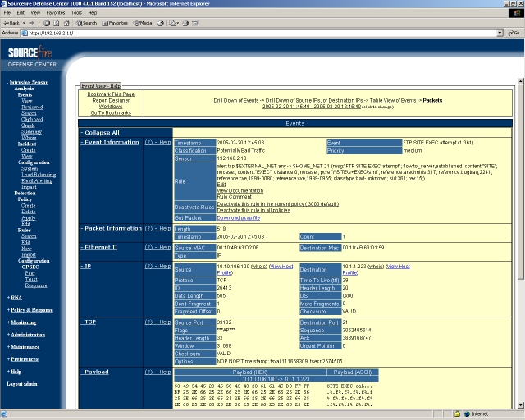This screenshot has width=525, height=420.
Task: Open the Tools menu
Action: tap(75, 13)
